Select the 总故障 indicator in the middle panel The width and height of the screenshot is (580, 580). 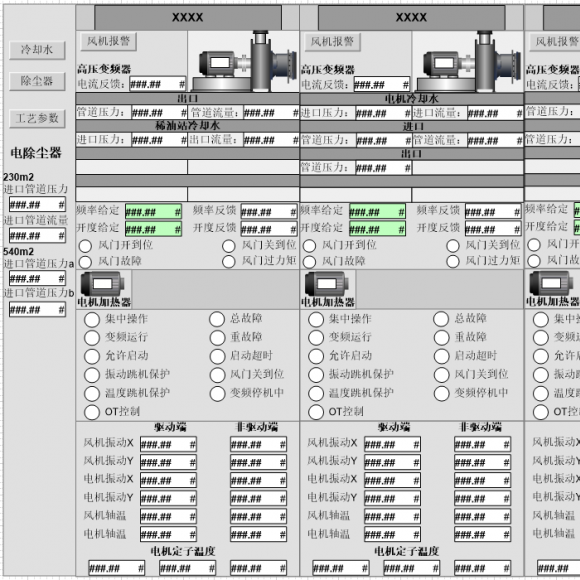(441, 319)
